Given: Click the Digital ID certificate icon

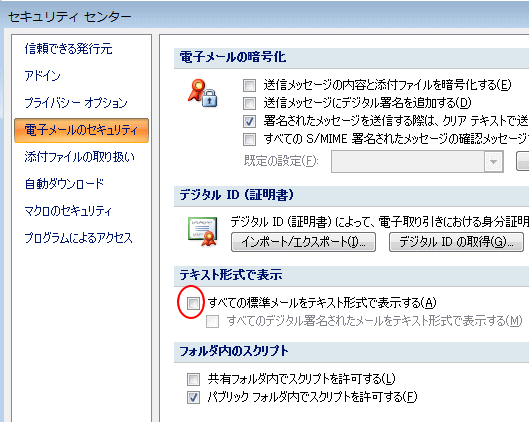Looking at the screenshot, I should [x=202, y=232].
